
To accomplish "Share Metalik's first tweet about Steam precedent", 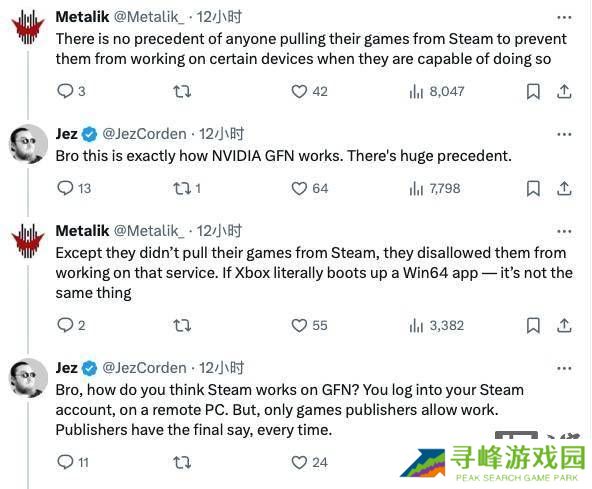I will click(x=564, y=91).
